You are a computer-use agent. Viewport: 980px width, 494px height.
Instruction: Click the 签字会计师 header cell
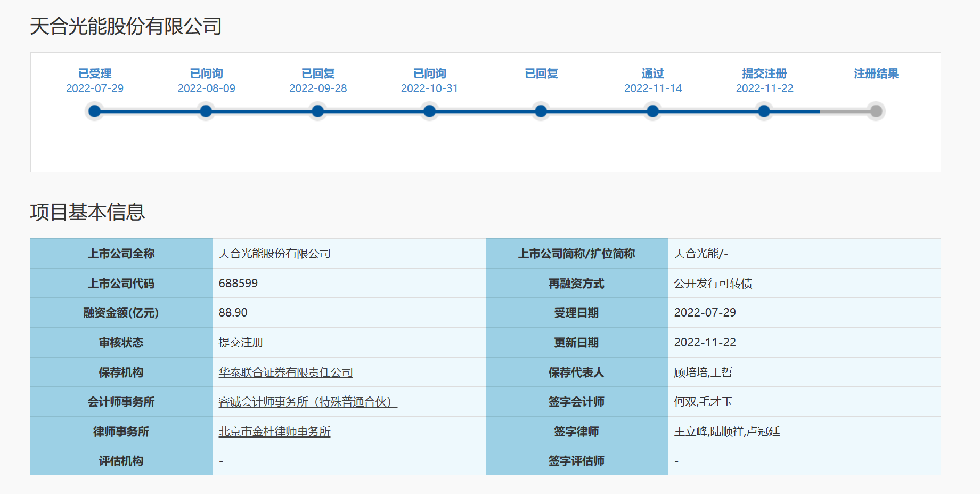coord(577,402)
